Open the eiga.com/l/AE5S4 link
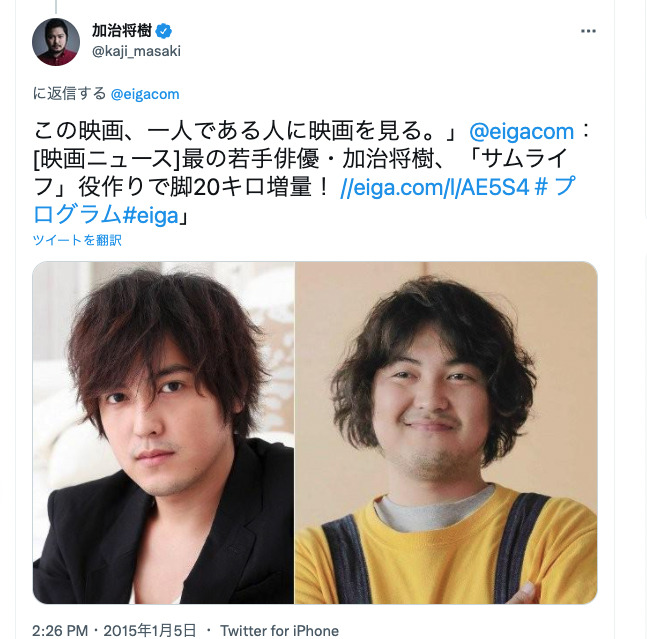The width and height of the screenshot is (647, 639). [434, 187]
